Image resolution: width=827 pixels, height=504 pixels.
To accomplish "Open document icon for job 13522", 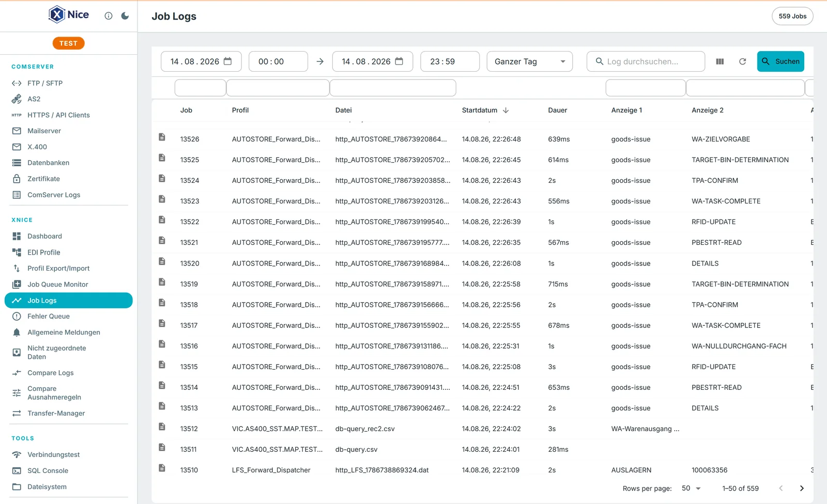I will [x=162, y=219].
